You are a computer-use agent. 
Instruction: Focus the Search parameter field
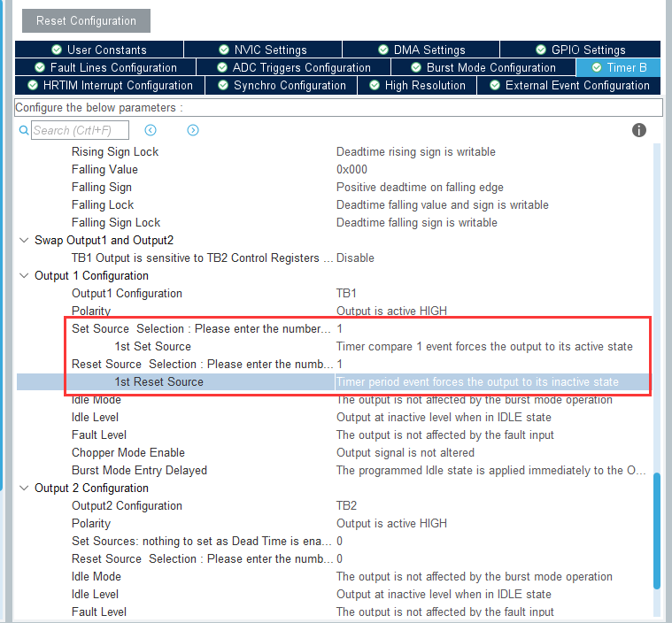click(x=80, y=130)
